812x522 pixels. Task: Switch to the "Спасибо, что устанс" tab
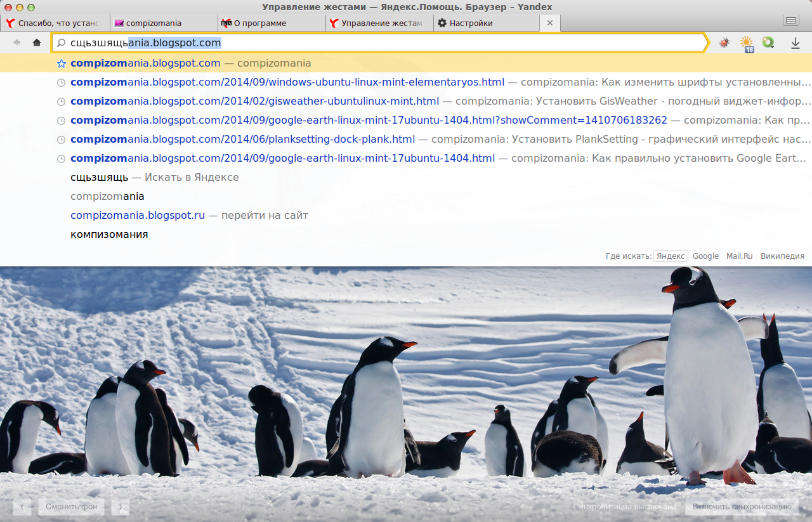(x=55, y=23)
